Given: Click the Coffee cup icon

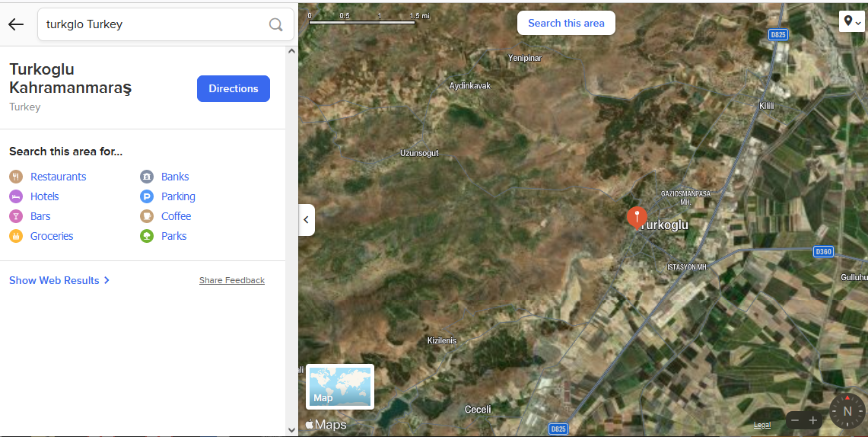Looking at the screenshot, I should pos(147,216).
